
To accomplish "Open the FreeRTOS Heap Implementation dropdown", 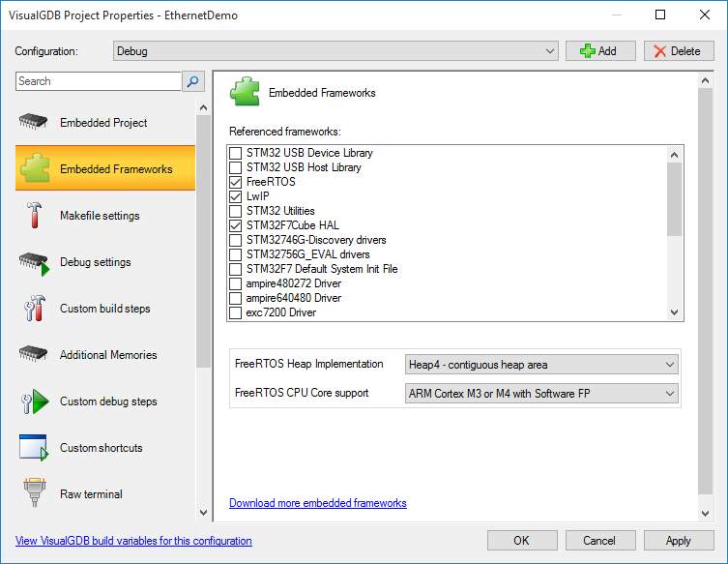I will [x=541, y=365].
